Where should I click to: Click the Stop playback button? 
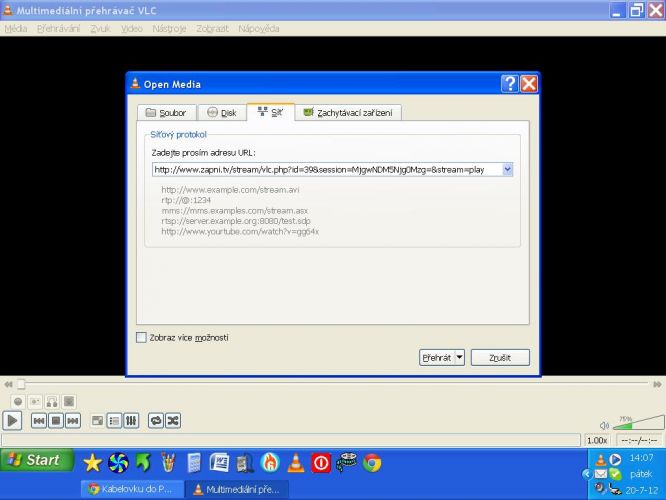pyautogui.click(x=56, y=421)
